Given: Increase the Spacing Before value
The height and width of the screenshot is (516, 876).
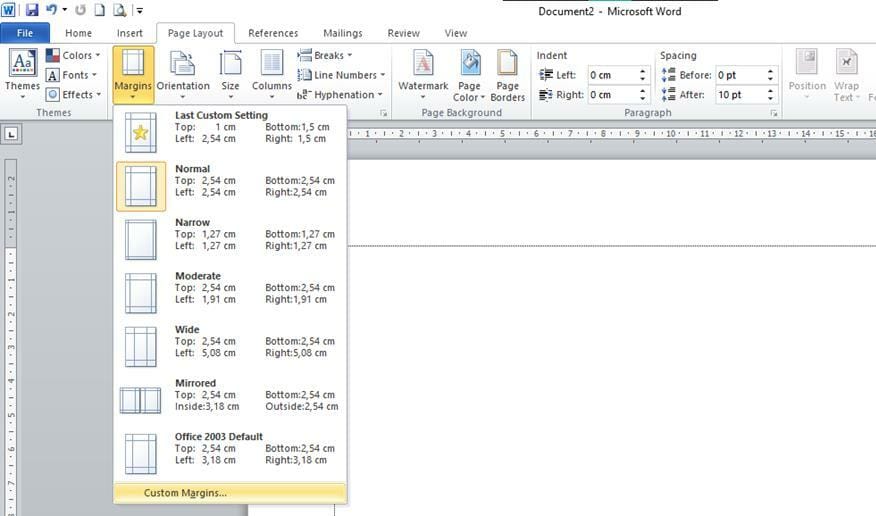Looking at the screenshot, I should (x=770, y=71).
